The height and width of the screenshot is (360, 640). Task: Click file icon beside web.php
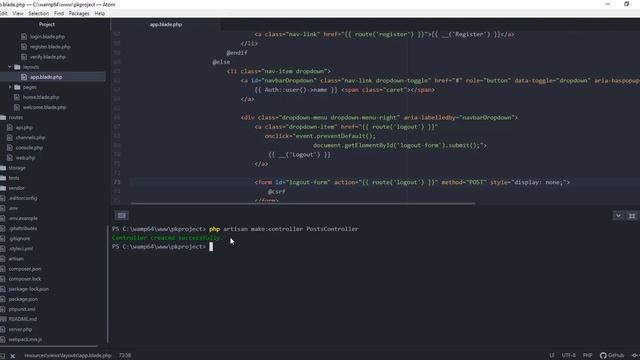click(10, 158)
